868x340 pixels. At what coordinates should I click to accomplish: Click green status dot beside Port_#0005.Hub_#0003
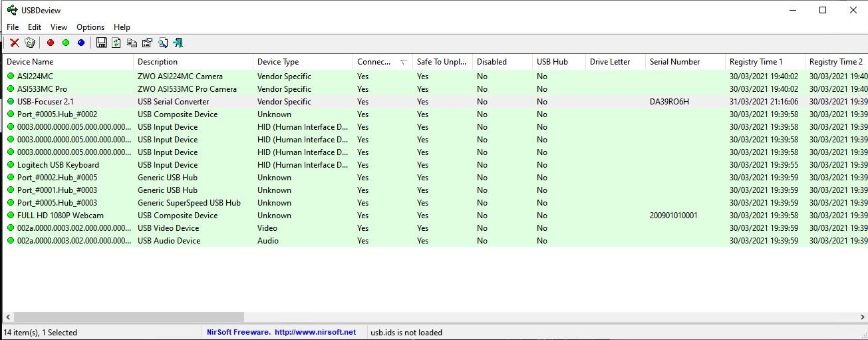[11, 203]
